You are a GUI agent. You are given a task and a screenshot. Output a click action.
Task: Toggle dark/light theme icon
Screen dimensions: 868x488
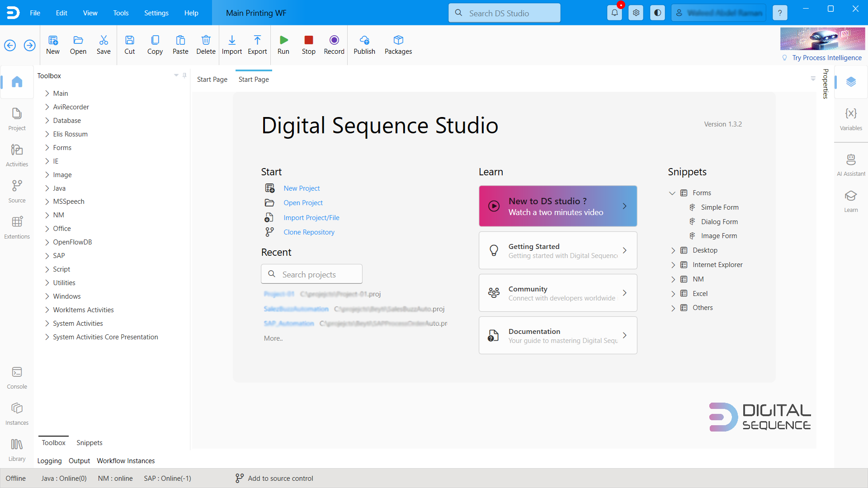pos(658,13)
